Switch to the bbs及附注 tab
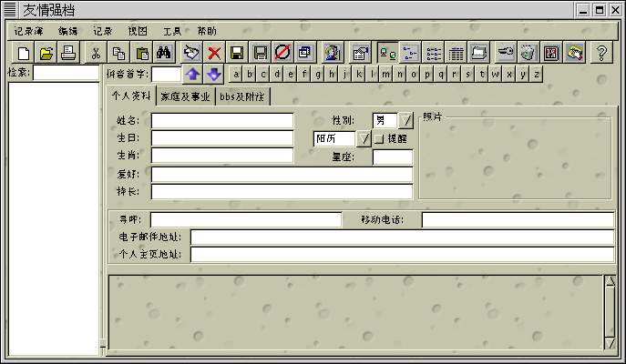This screenshot has width=626, height=364. pos(243,96)
